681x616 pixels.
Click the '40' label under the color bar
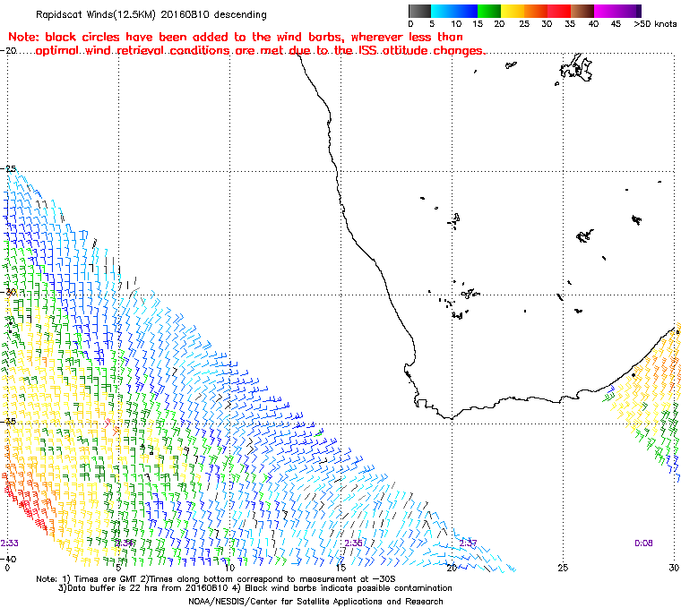click(593, 24)
